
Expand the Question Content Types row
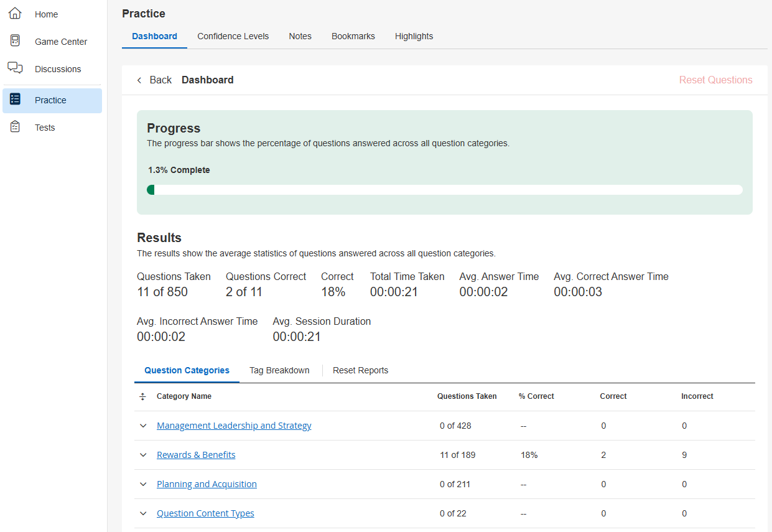(143, 514)
